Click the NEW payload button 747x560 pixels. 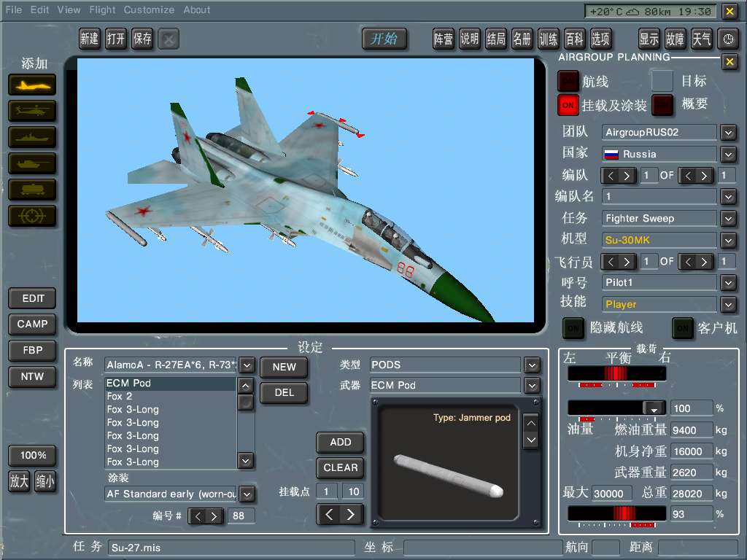(x=284, y=367)
